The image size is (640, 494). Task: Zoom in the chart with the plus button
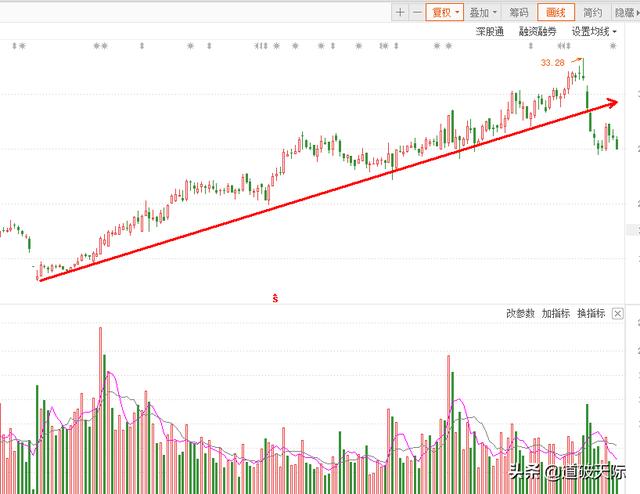pos(400,13)
